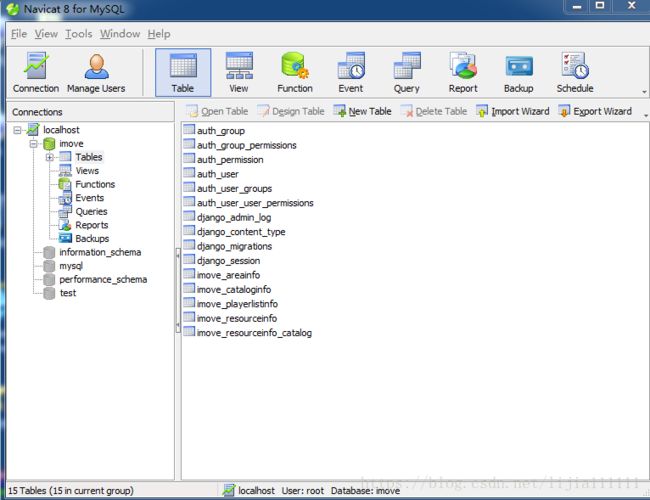This screenshot has height=500, width=650.
Task: Show more main toolbar options arrow
Action: point(644,92)
